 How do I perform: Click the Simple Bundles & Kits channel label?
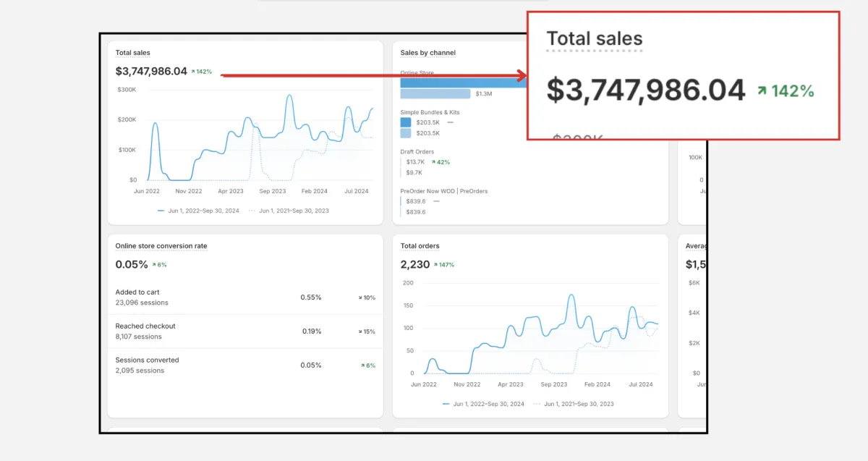[430, 112]
